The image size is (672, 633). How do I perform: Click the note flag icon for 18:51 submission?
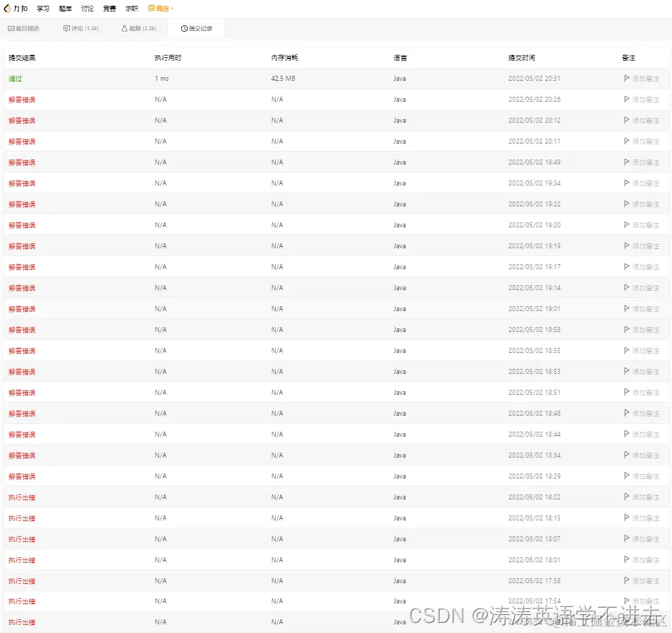click(x=627, y=392)
